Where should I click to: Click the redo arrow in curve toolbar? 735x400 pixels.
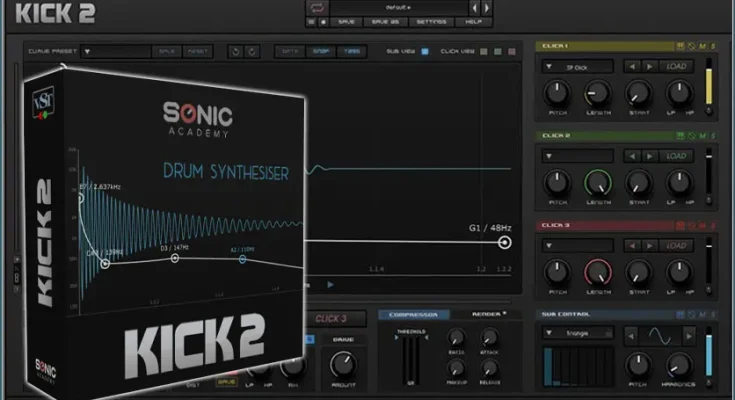(x=252, y=51)
